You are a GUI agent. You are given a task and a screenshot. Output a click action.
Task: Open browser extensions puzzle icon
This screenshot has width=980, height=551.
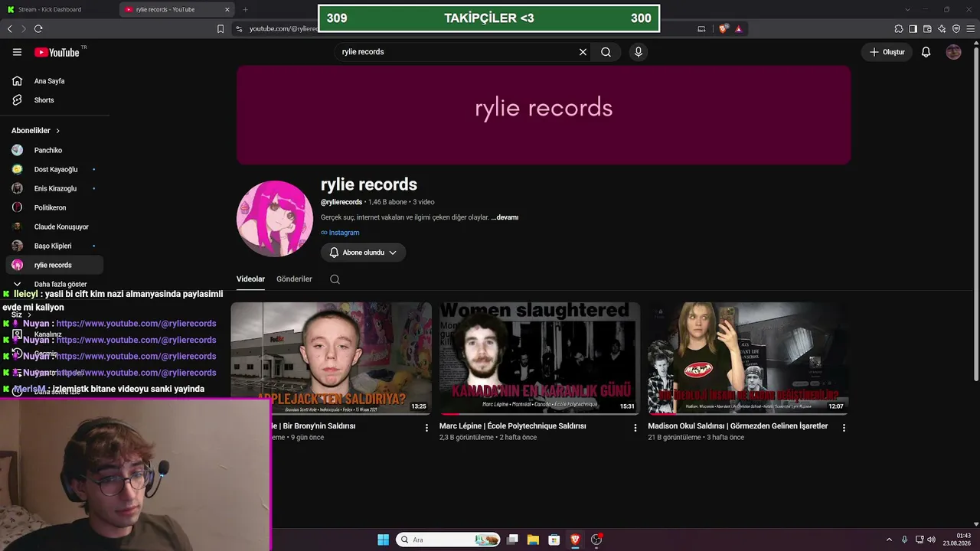coord(899,28)
